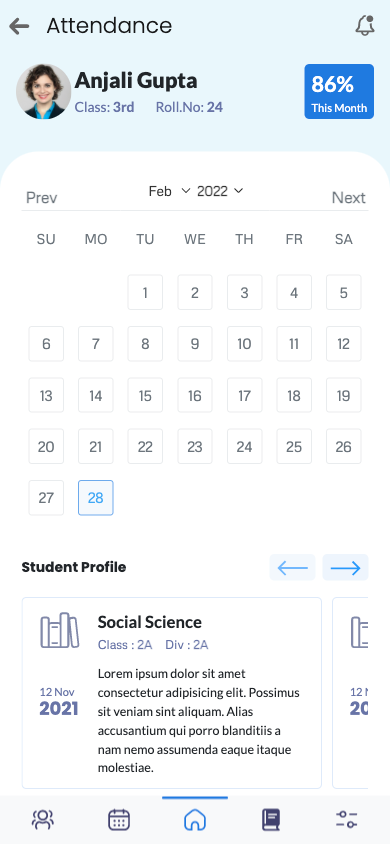This screenshot has height=844, width=390.
Task: Click the 86% This Month badge
Action: click(339, 92)
